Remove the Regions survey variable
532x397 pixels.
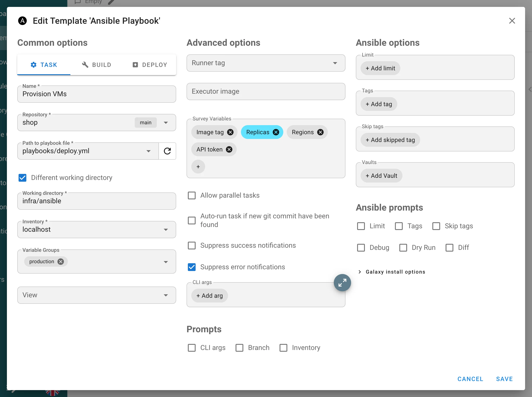pyautogui.click(x=320, y=132)
